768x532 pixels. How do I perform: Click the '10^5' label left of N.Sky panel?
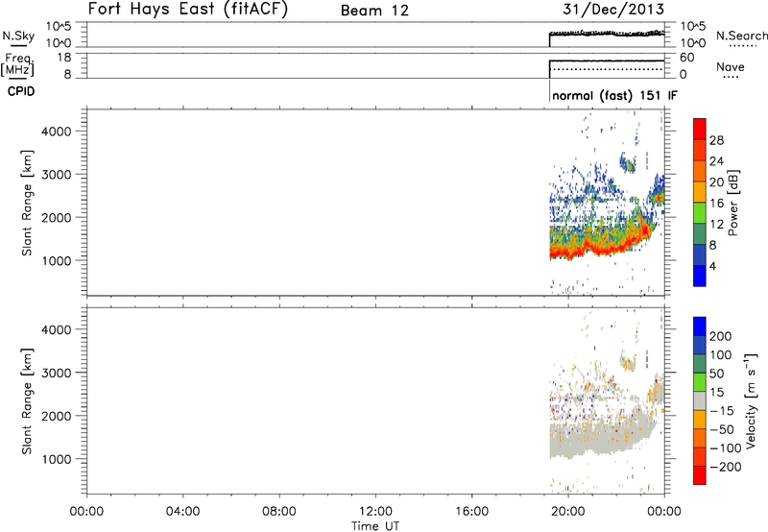coord(59,27)
